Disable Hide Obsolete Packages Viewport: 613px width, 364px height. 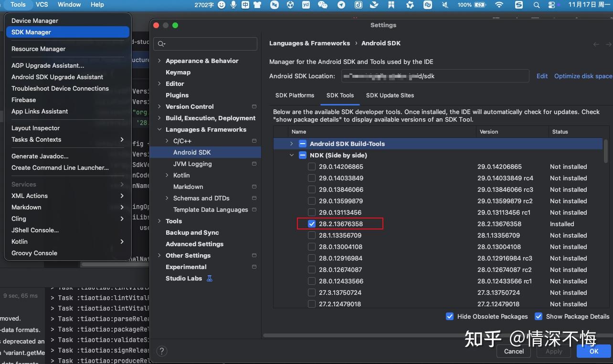449,316
